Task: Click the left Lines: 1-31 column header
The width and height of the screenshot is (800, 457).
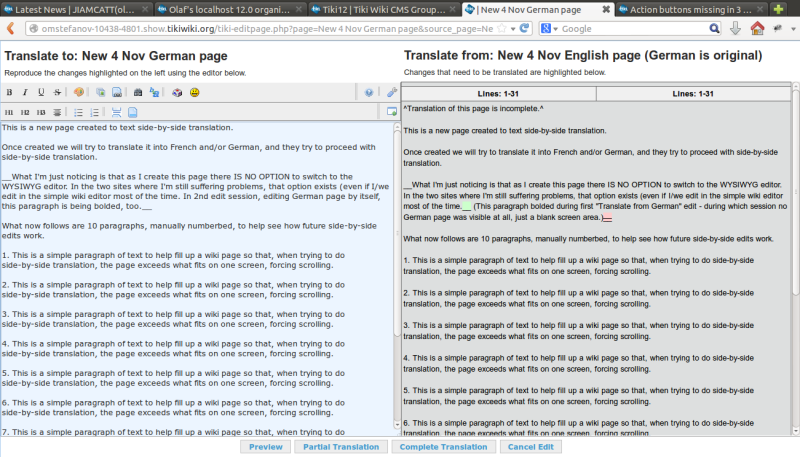Action: pyautogui.click(x=498, y=93)
